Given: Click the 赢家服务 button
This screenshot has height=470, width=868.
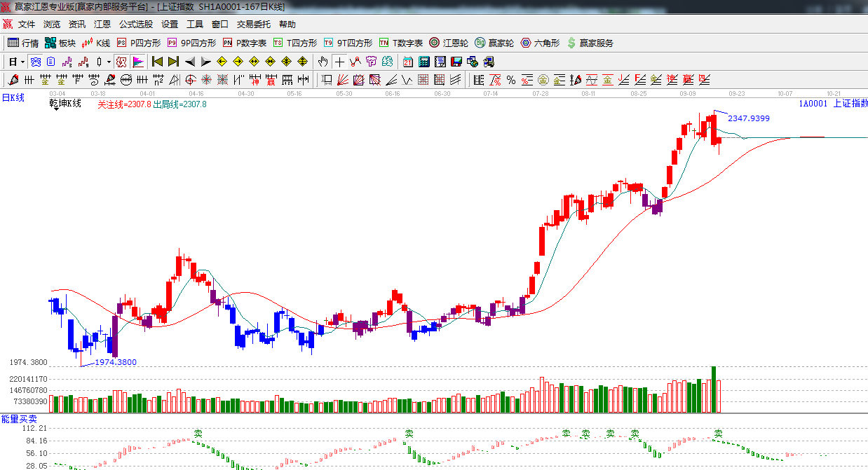Looking at the screenshot, I should (x=590, y=43).
